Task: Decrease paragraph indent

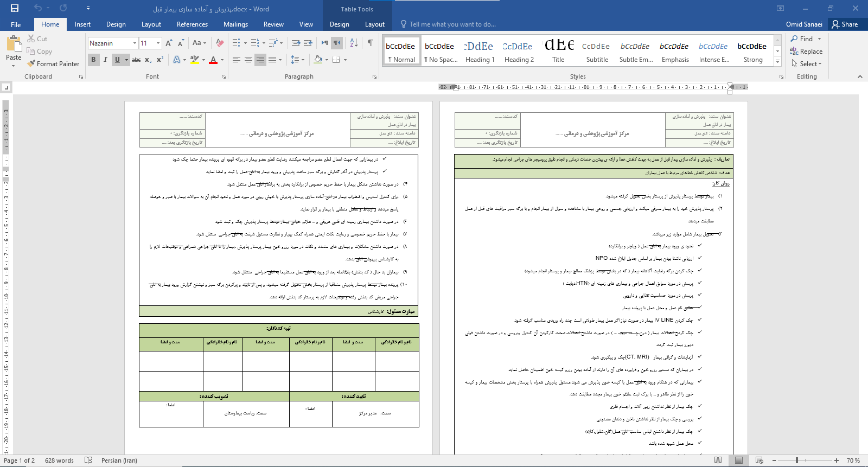Action: click(296, 43)
